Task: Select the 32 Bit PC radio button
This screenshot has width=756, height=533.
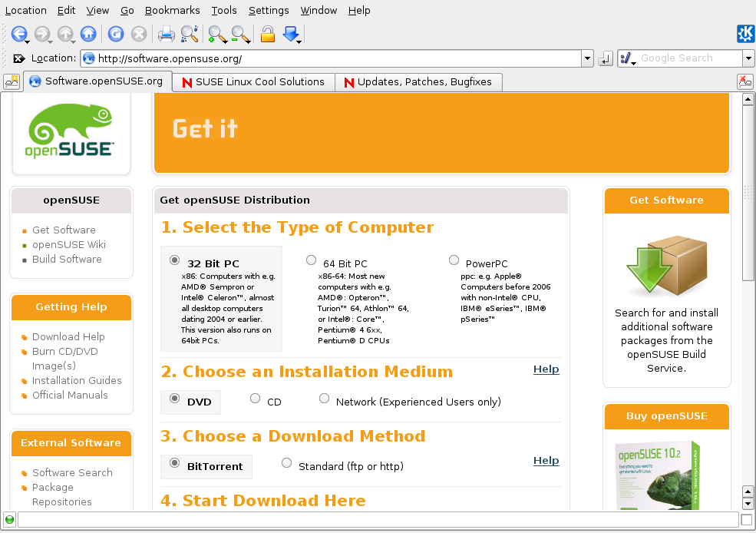Action: (174, 260)
